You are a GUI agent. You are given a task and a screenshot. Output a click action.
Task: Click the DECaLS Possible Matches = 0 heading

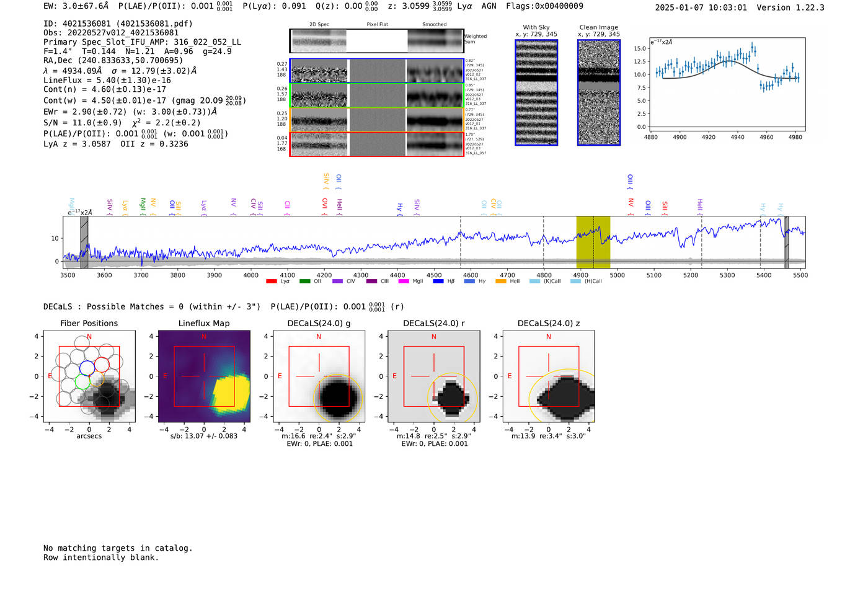(x=152, y=307)
